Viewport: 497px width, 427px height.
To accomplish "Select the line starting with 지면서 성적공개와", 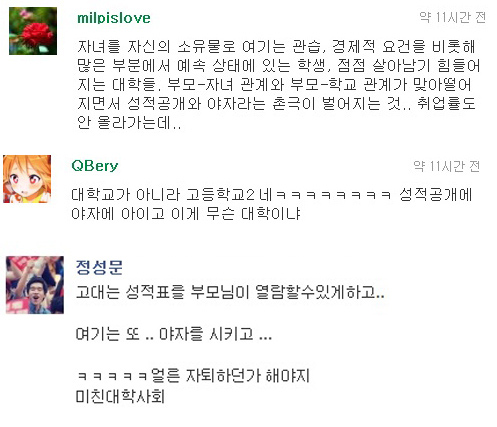I will 276,103.
